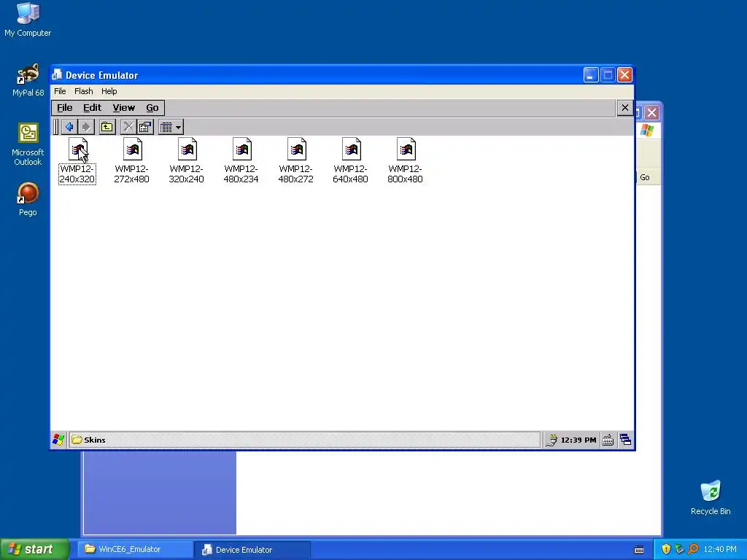
Task: Click Go button in background window
Action: [x=645, y=177]
